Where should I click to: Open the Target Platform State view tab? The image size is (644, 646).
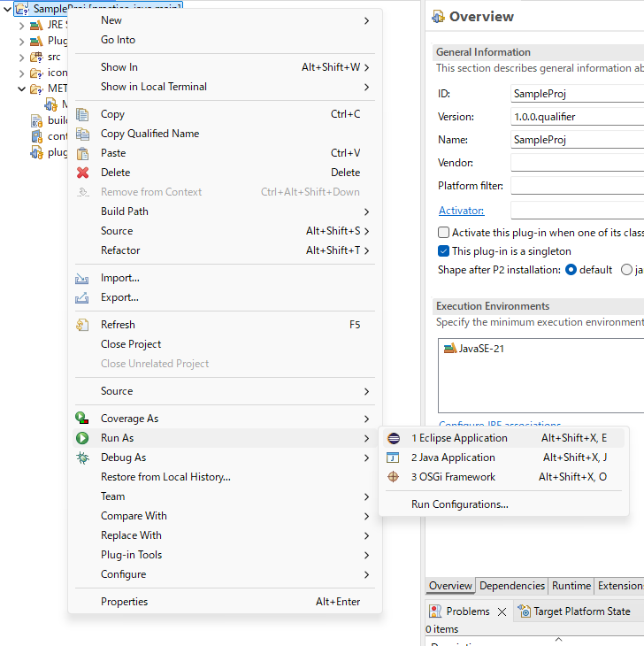tap(575, 611)
